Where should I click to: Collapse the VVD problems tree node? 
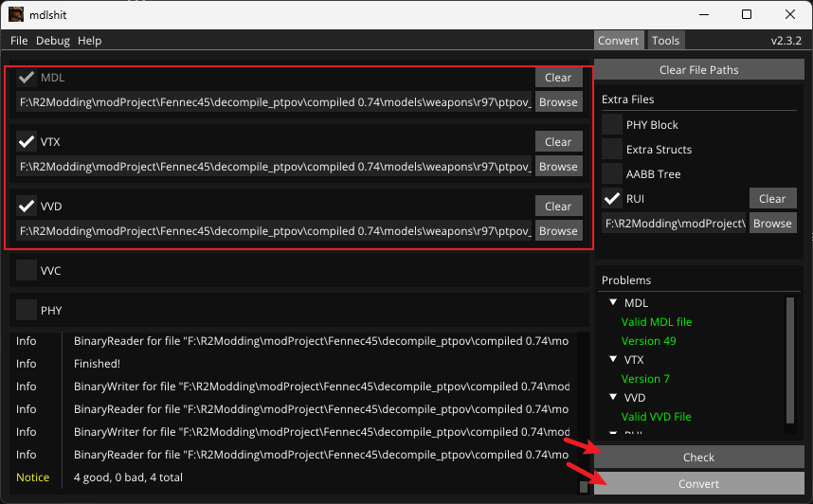(x=613, y=398)
